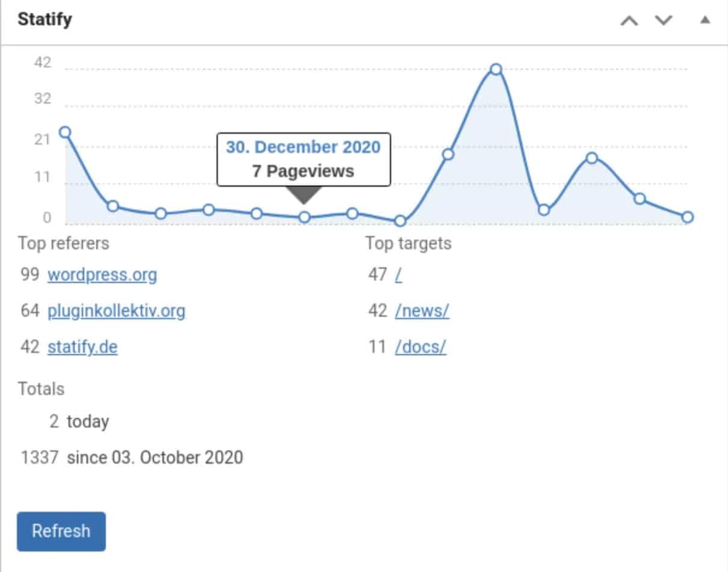Open the wordpress.org referer link
The height and width of the screenshot is (572, 728).
pyautogui.click(x=102, y=275)
